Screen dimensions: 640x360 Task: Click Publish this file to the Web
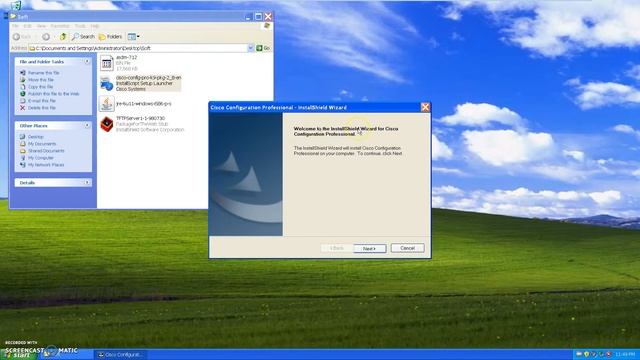(53, 93)
